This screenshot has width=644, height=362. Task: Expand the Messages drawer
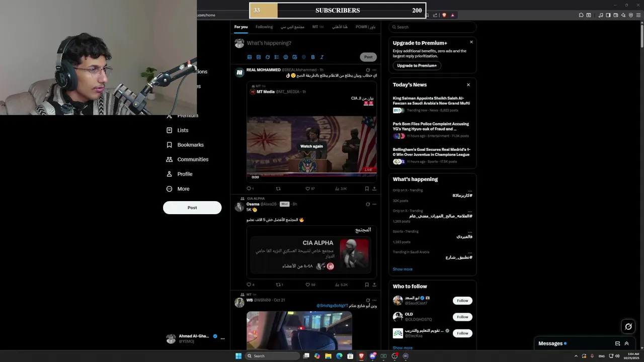pos(626,343)
